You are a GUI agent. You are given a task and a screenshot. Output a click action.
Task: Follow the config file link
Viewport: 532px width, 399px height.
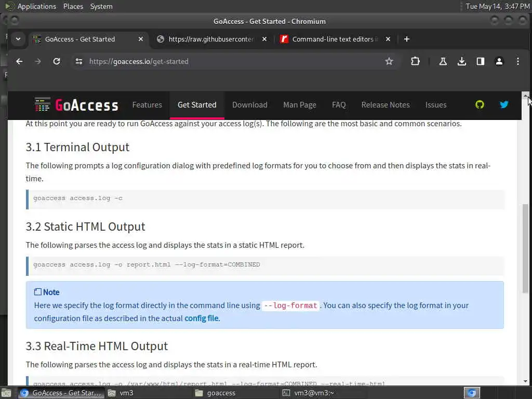coord(202,318)
